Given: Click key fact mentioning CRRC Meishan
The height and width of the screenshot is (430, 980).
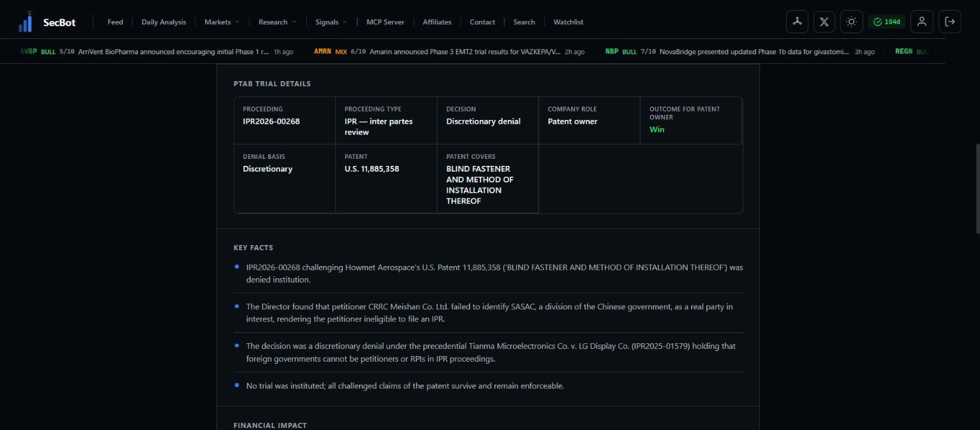Looking at the screenshot, I should pyautogui.click(x=489, y=313).
